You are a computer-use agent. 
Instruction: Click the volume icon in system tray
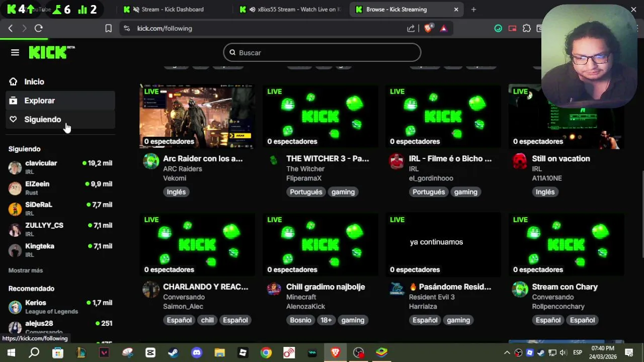563,352
